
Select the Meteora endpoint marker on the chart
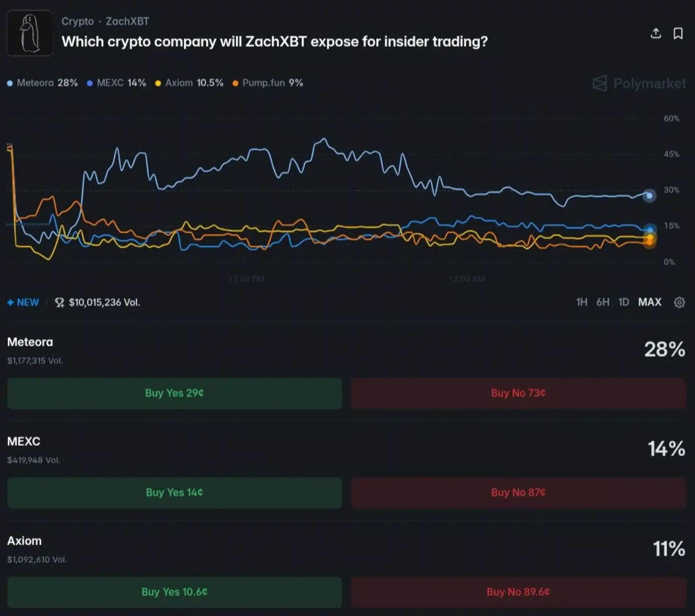(x=650, y=195)
